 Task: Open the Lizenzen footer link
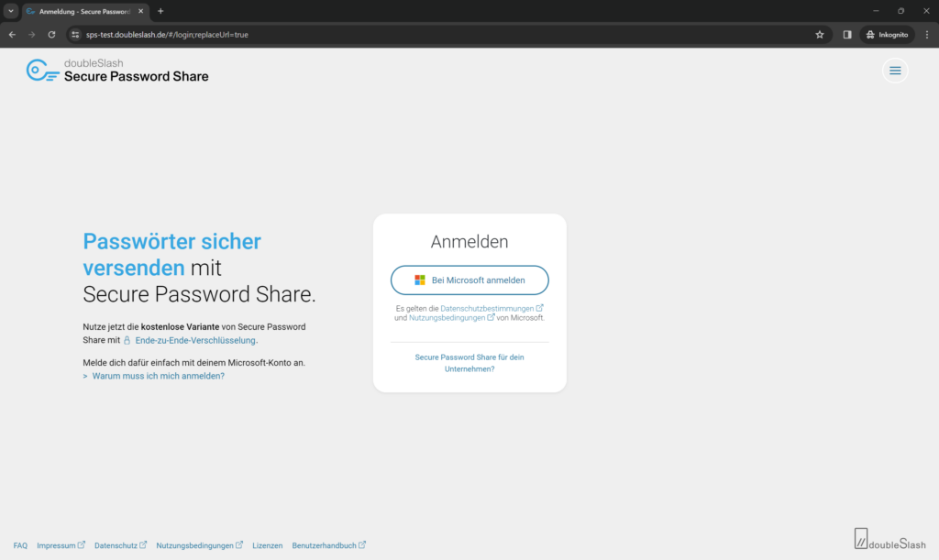[267, 545]
